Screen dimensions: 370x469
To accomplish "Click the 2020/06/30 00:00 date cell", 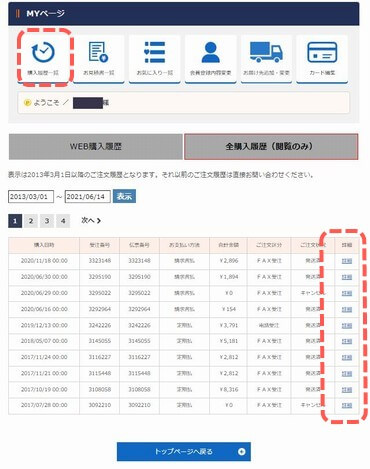I will (x=44, y=277).
